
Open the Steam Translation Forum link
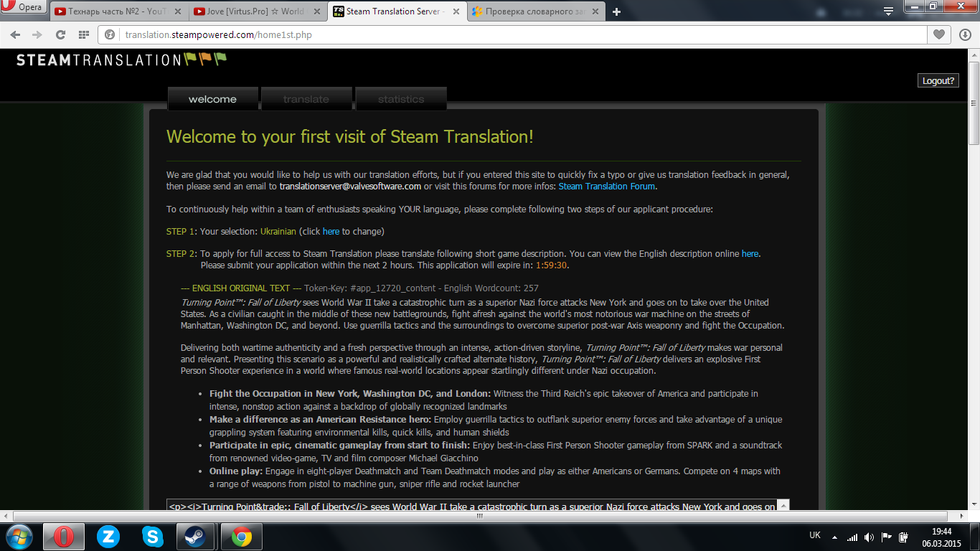[x=607, y=187]
